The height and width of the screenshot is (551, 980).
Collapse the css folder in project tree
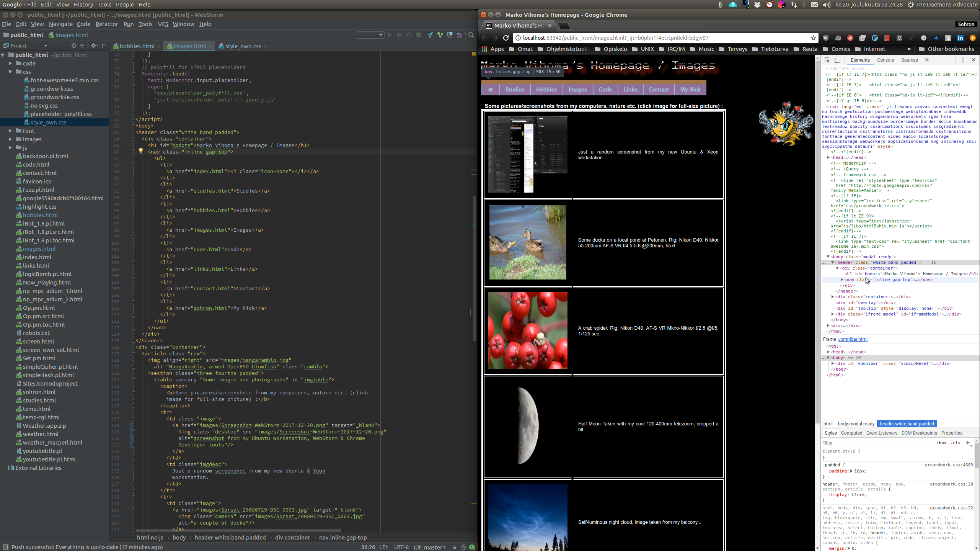pyautogui.click(x=10, y=72)
